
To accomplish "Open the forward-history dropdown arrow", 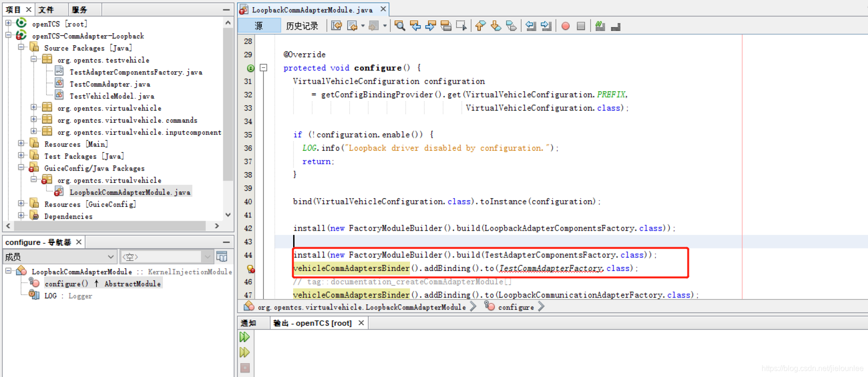I will [x=384, y=26].
